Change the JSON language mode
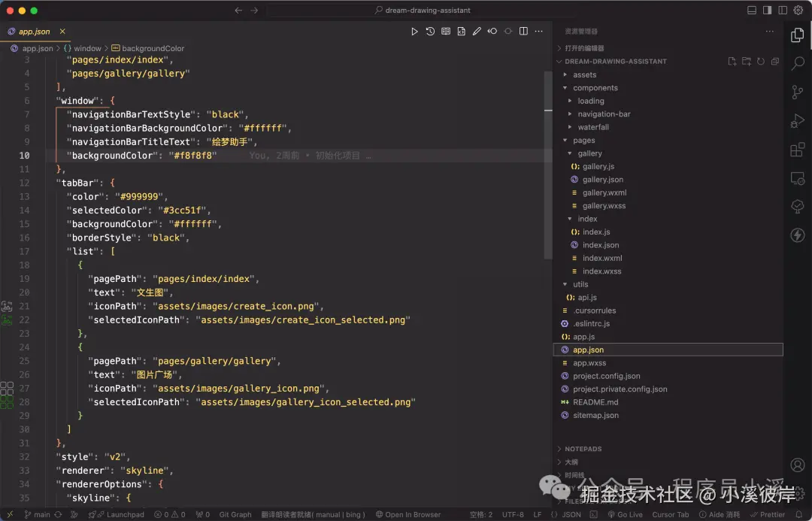The image size is (812, 521). coord(571,514)
